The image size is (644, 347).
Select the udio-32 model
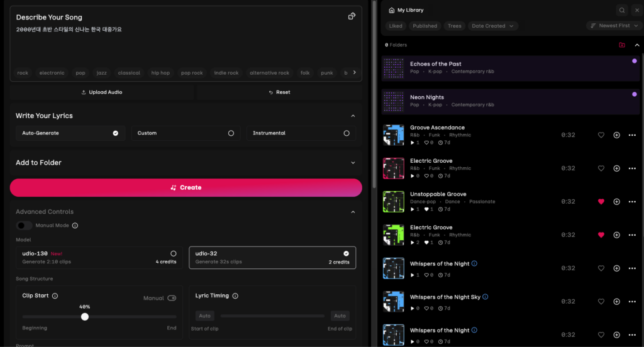[x=272, y=258]
